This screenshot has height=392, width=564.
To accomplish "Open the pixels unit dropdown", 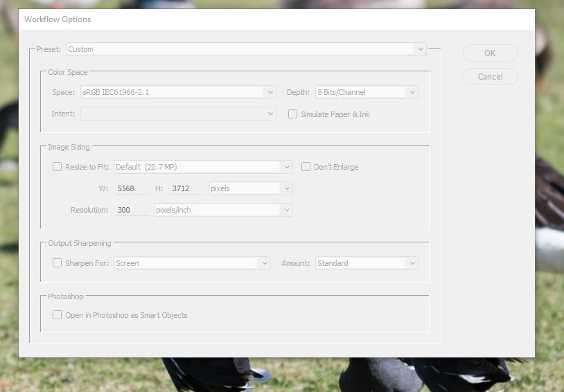I will tap(251, 188).
